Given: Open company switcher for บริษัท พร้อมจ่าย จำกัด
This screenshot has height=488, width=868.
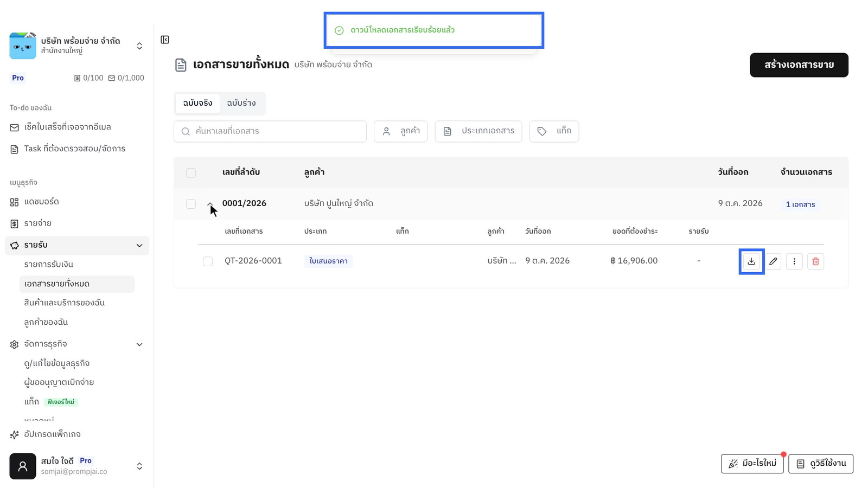Looking at the screenshot, I should 139,46.
